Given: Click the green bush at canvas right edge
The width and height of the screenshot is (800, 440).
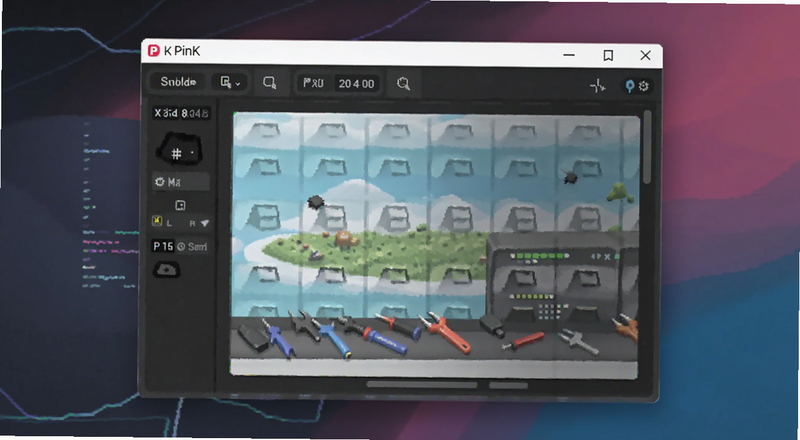Looking at the screenshot, I should 620,193.
